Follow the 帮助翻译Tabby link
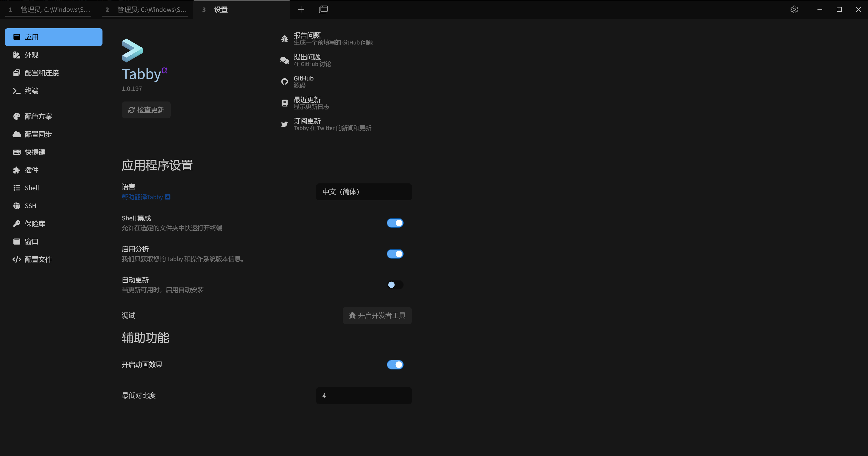 pyautogui.click(x=142, y=197)
